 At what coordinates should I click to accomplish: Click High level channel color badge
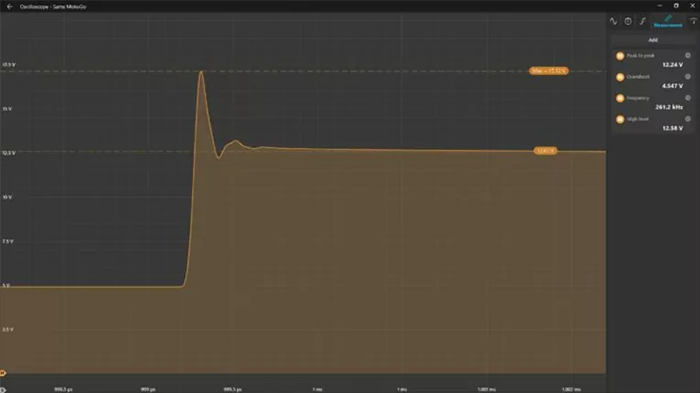(620, 119)
